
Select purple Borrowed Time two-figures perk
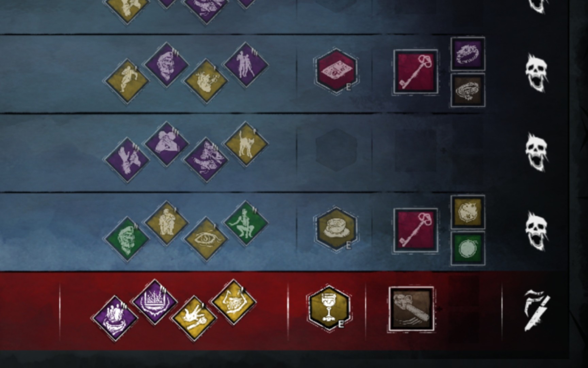pos(245,65)
